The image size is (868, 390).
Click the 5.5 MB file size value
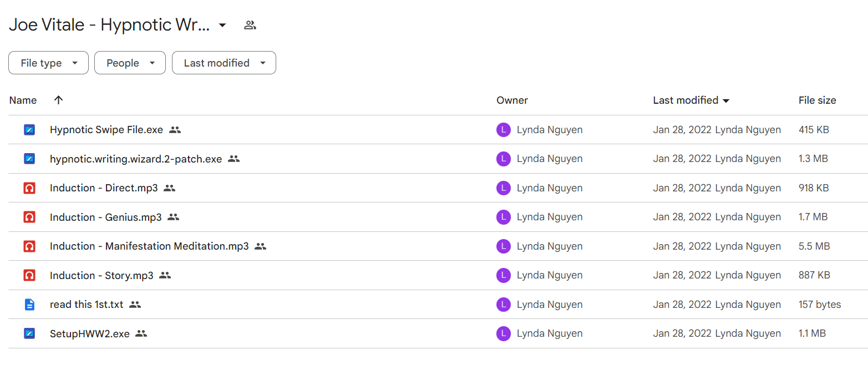(x=814, y=246)
